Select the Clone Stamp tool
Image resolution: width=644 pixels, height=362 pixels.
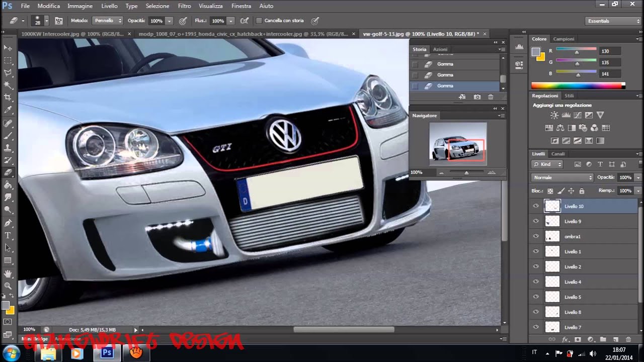[x=8, y=148]
